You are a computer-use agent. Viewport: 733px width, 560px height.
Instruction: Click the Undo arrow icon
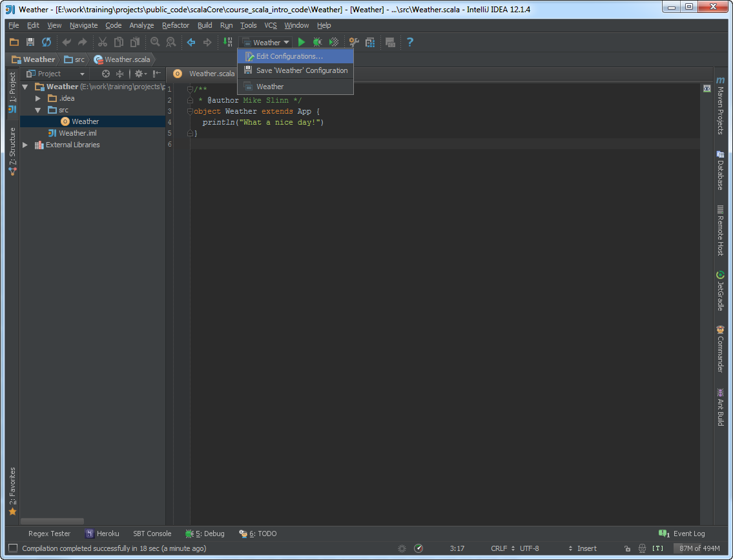point(67,42)
